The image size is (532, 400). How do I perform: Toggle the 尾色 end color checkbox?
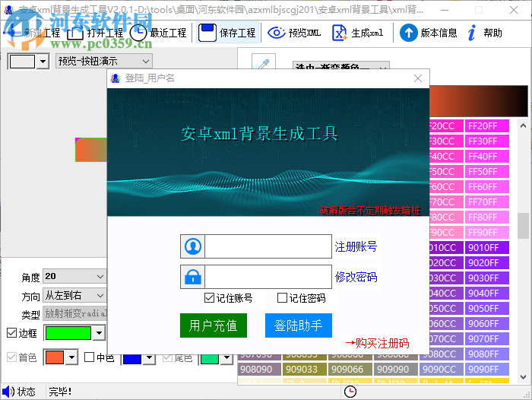167,357
